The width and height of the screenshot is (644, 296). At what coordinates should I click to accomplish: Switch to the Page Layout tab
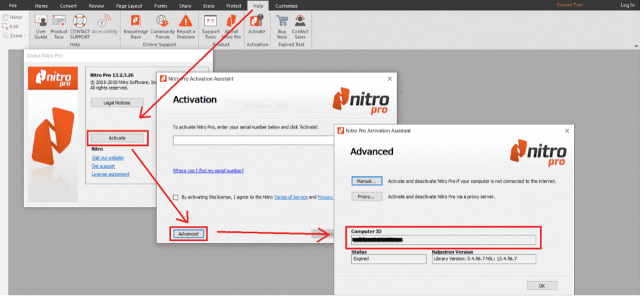click(129, 6)
